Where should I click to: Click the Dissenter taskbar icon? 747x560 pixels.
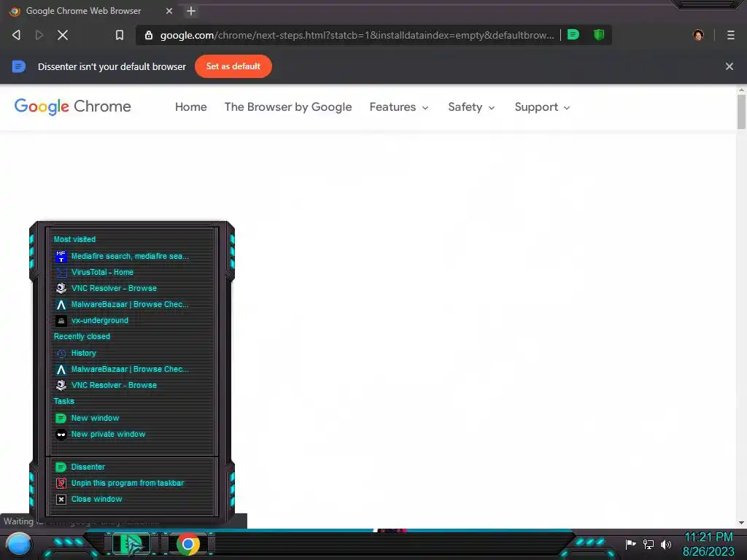pos(131,544)
